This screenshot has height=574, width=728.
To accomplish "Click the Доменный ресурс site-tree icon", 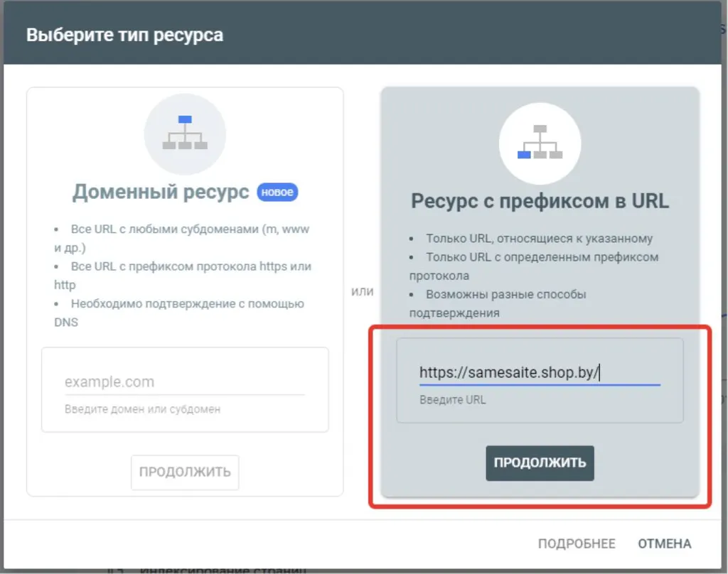I will click(x=185, y=134).
